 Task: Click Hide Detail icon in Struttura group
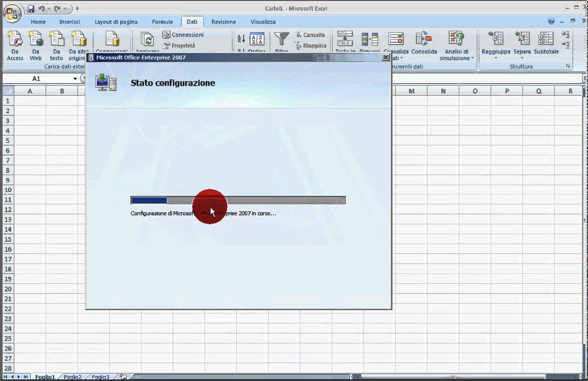tap(566, 46)
